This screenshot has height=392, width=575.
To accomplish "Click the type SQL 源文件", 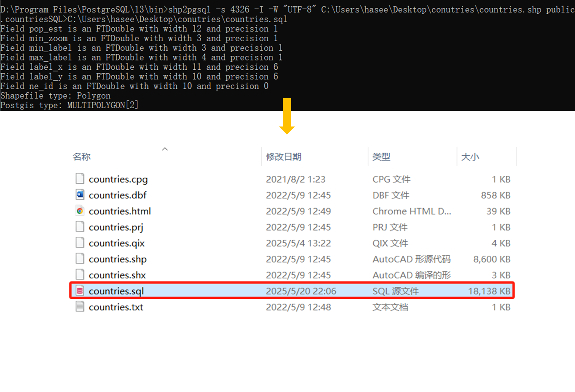I will pyautogui.click(x=396, y=291).
